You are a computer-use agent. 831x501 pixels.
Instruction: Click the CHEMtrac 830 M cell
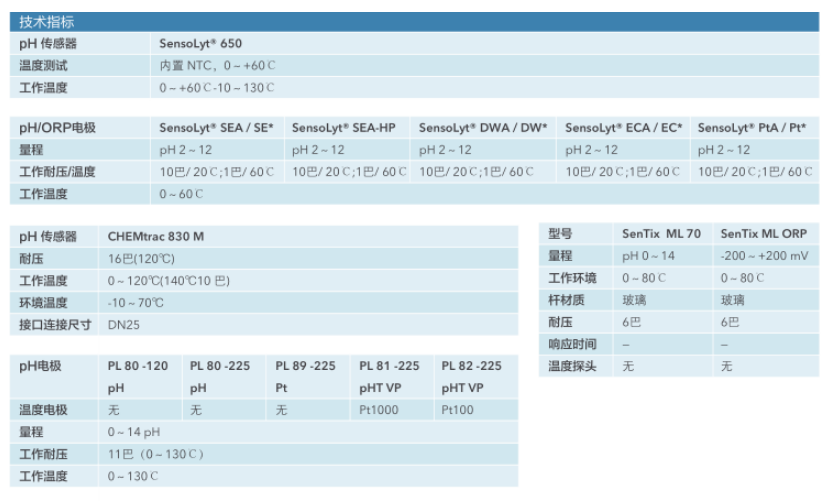click(155, 236)
